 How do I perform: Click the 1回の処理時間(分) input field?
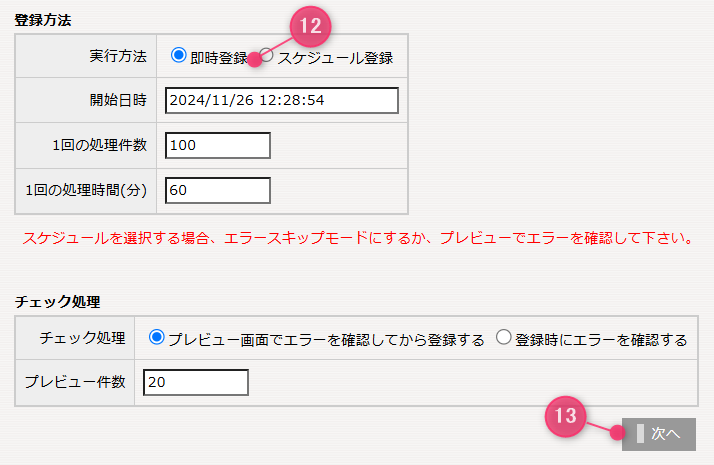[217, 189]
